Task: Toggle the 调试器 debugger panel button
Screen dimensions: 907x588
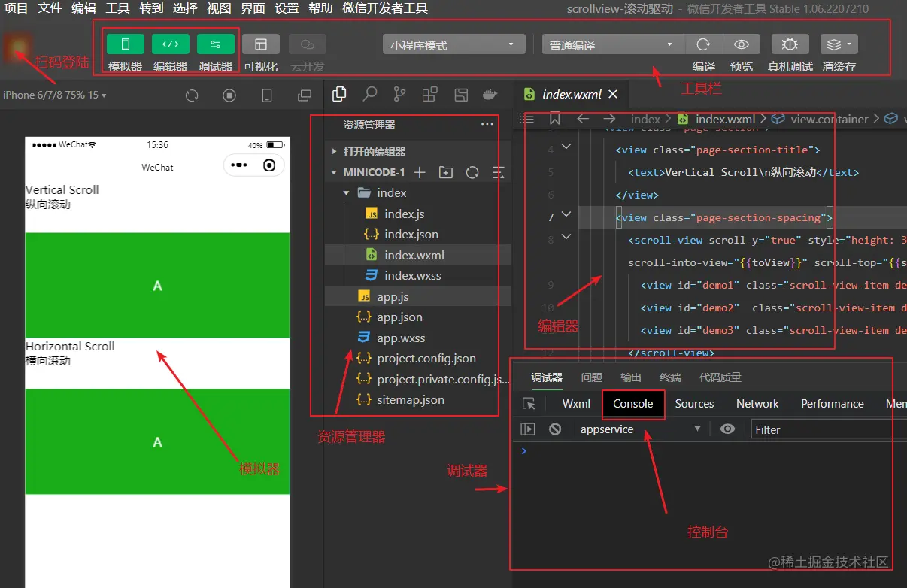Action: [x=216, y=44]
